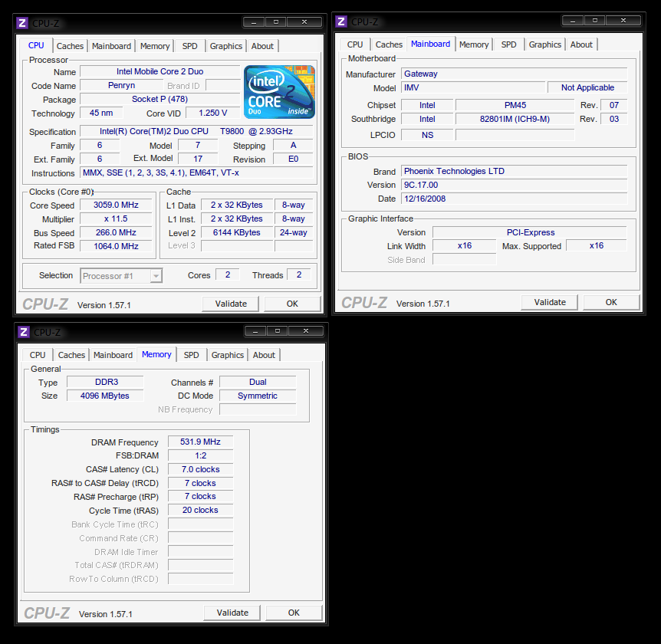
Task: Click the T9800 specification field
Action: [196, 131]
